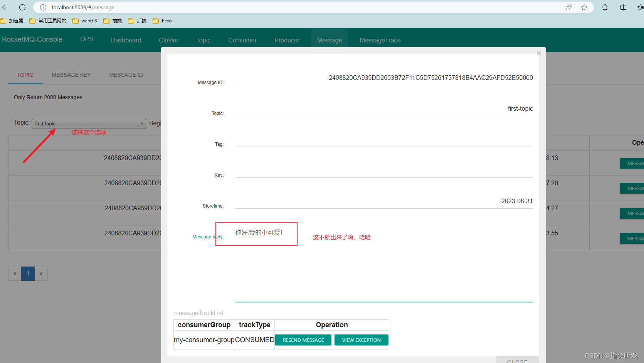
Task: Open the Producer page
Action: (287, 40)
